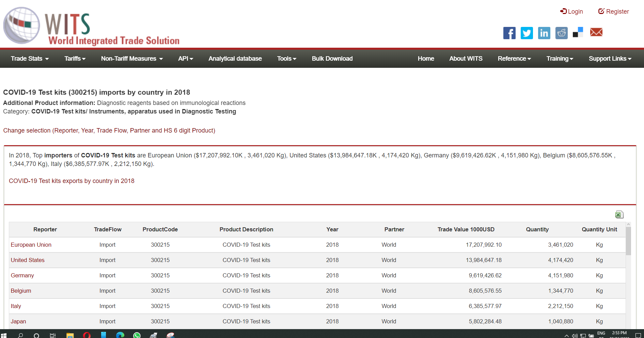Screen dimensions: 644x338
Task: Select trade value 5,802,284.48 cell
Action: 485,321
